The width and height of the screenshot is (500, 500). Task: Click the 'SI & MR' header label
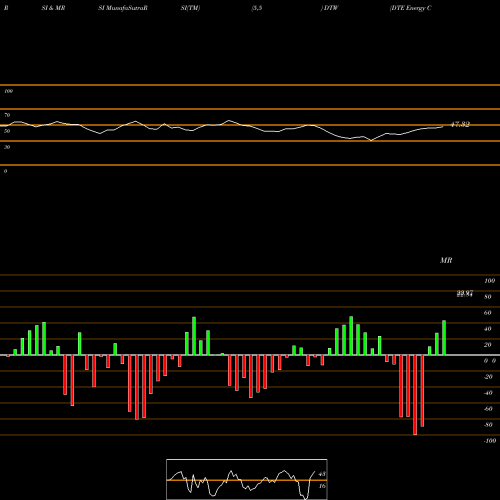tap(53, 8)
